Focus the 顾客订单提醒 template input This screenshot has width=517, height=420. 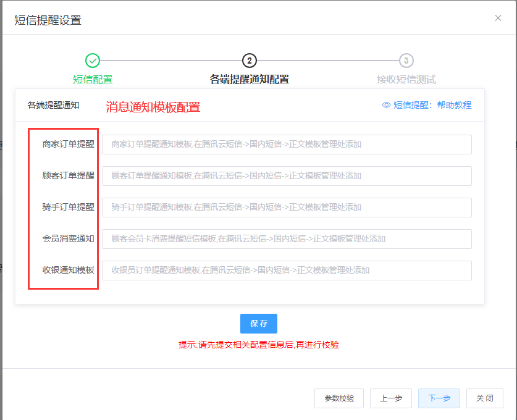pos(287,175)
